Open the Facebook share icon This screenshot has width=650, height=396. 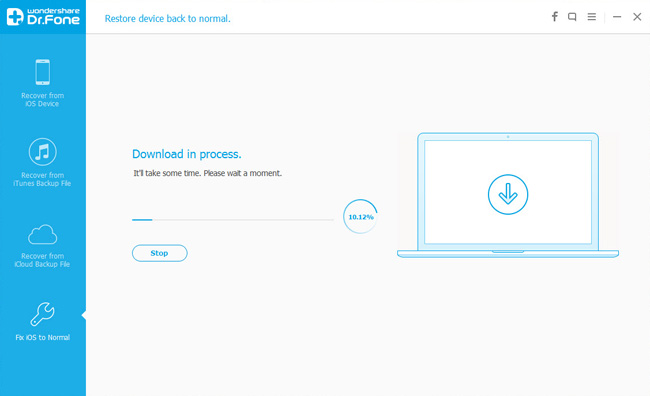coord(554,17)
